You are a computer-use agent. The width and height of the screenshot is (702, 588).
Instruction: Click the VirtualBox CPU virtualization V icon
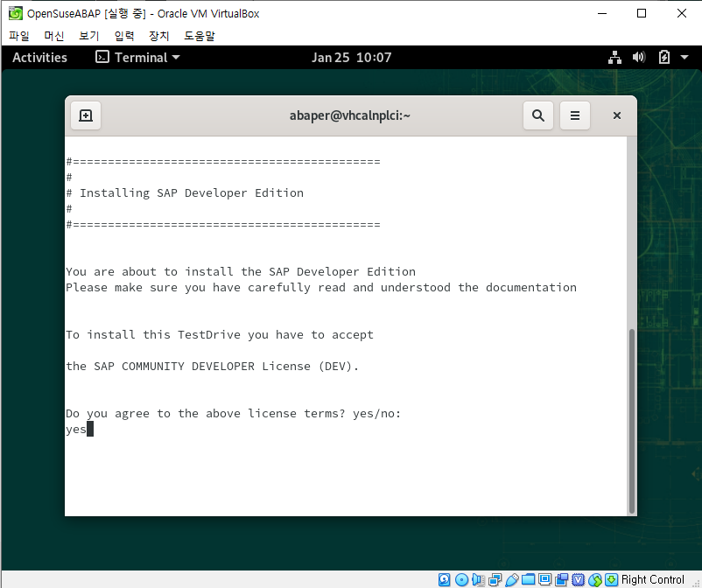point(579,579)
